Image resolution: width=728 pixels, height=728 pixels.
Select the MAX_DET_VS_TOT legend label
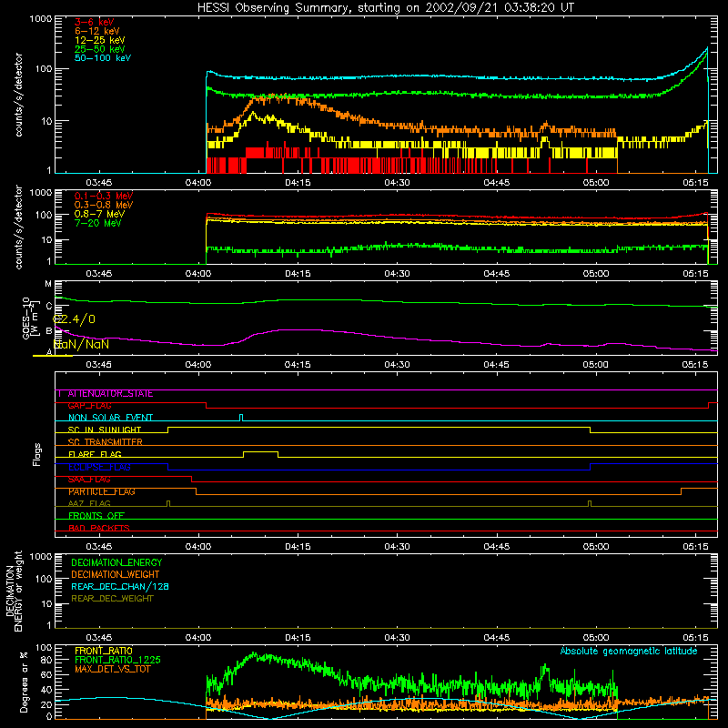[113, 669]
